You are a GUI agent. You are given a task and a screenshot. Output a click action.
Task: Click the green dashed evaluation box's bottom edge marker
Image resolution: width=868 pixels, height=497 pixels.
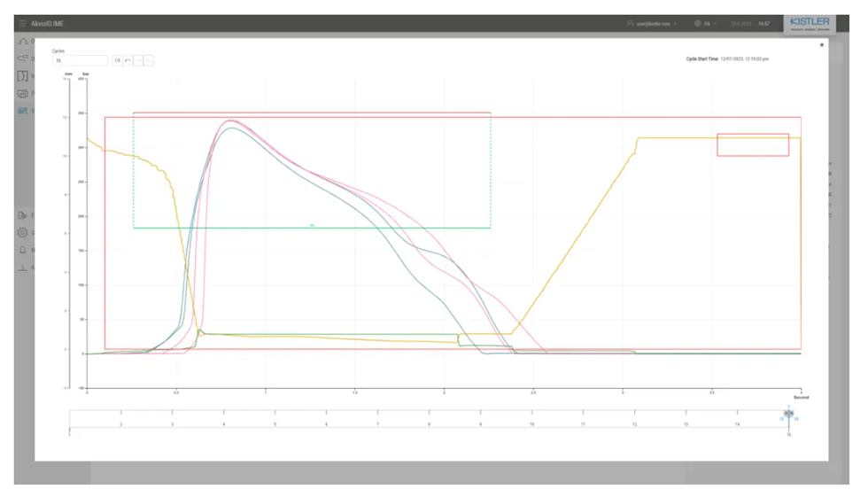coord(312,226)
